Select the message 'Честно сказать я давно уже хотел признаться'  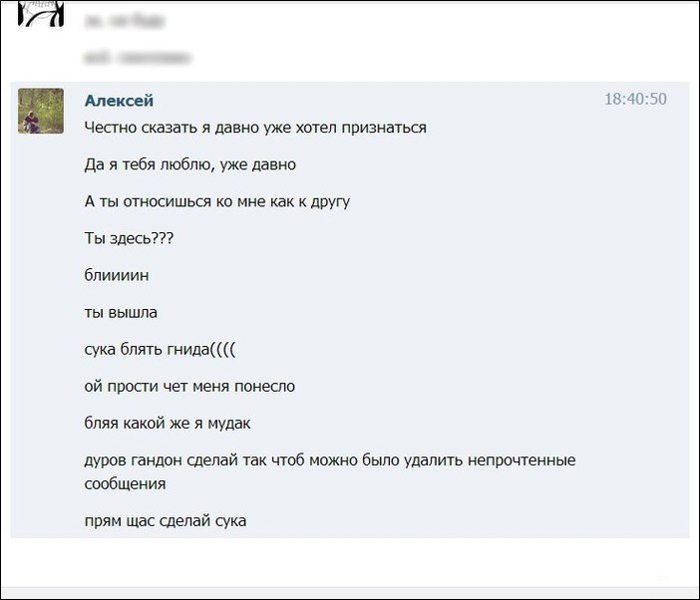point(255,128)
